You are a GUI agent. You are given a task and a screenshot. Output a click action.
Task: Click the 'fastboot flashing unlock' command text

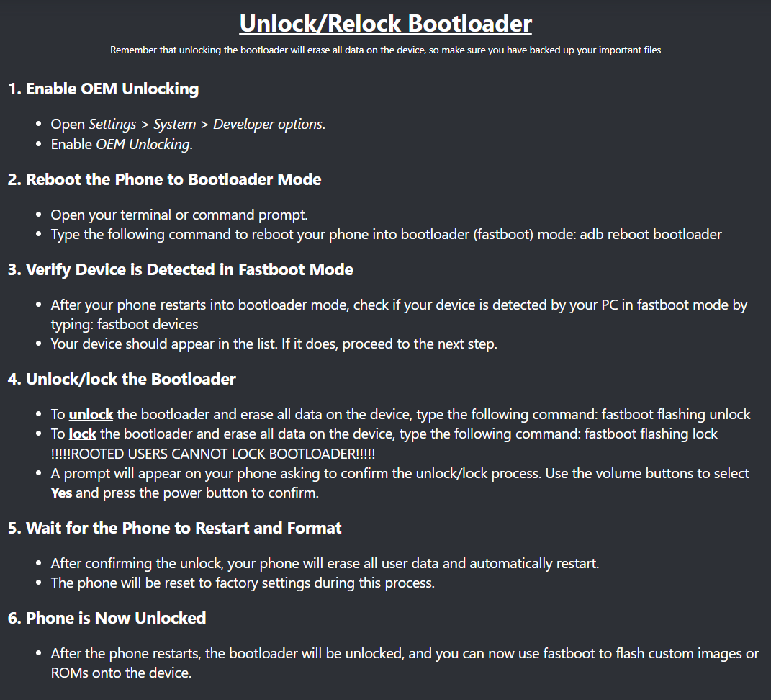675,414
